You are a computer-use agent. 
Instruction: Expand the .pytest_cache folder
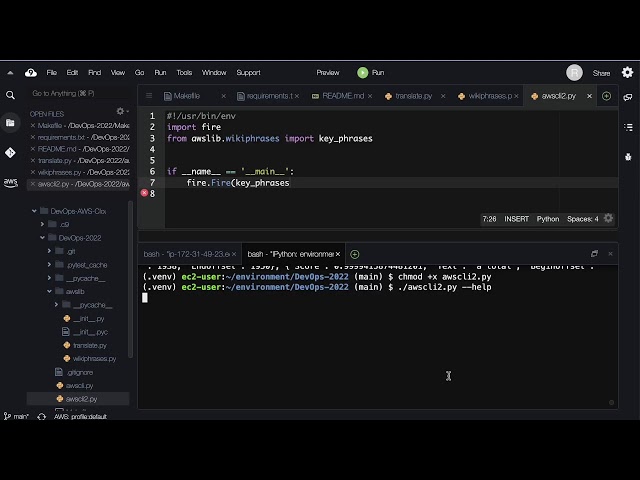(x=49, y=264)
